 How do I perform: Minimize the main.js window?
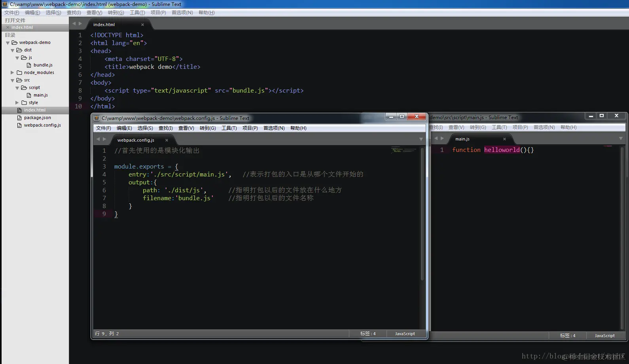pos(591,116)
